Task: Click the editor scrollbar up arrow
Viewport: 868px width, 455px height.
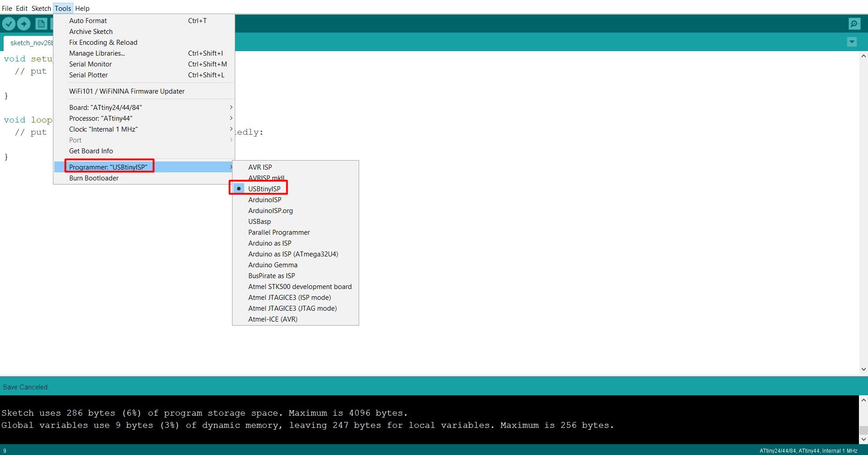Action: tap(863, 57)
